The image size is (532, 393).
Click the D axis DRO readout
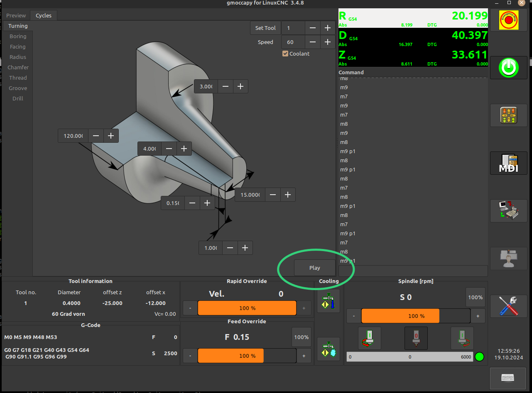pos(413,38)
